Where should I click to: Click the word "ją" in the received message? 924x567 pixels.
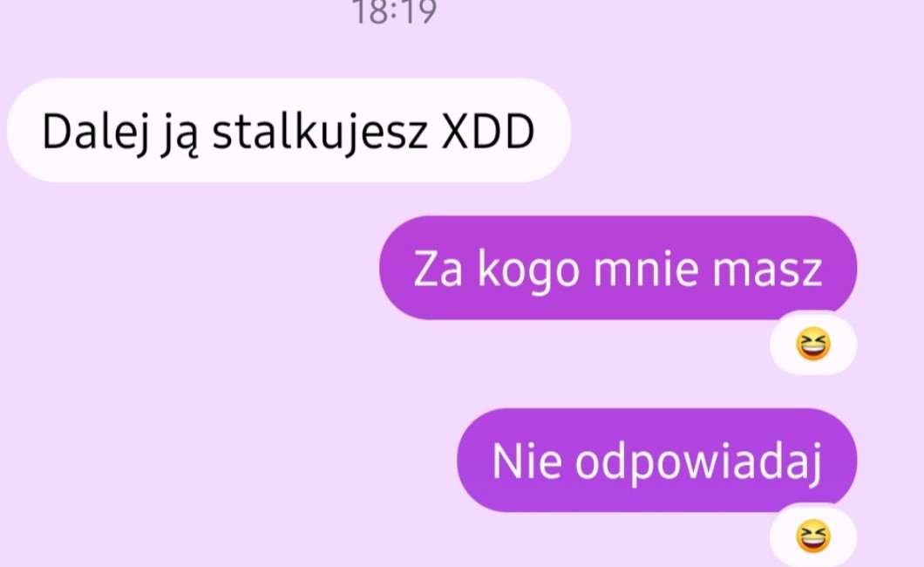(180, 133)
